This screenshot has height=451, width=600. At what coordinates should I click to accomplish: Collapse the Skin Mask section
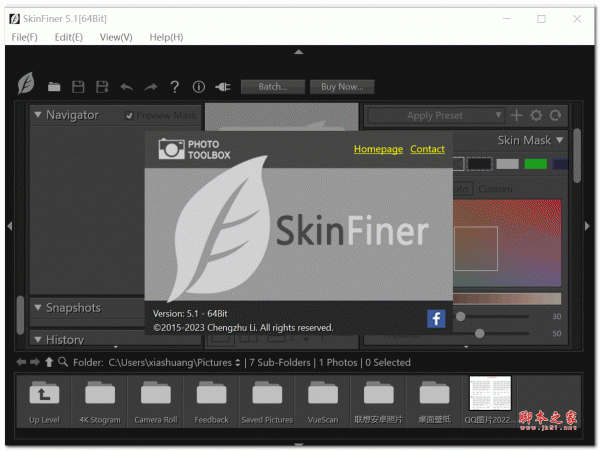(560, 140)
